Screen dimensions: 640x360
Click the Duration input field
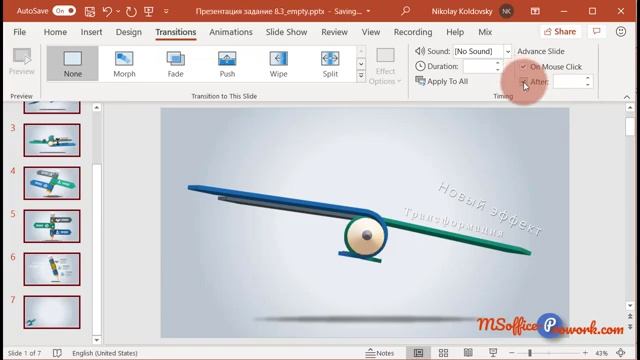coord(479,66)
